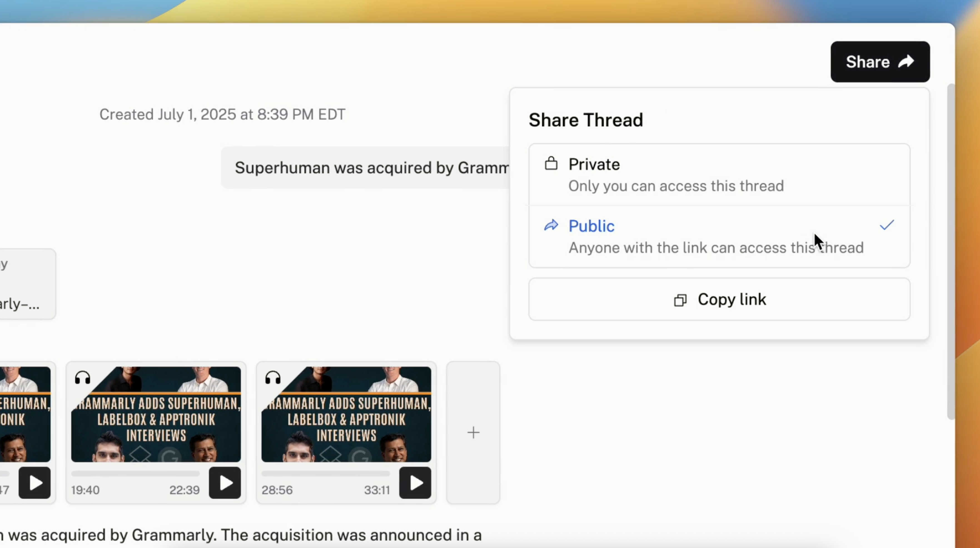
Task: Select the Private sharing option
Action: click(719, 175)
